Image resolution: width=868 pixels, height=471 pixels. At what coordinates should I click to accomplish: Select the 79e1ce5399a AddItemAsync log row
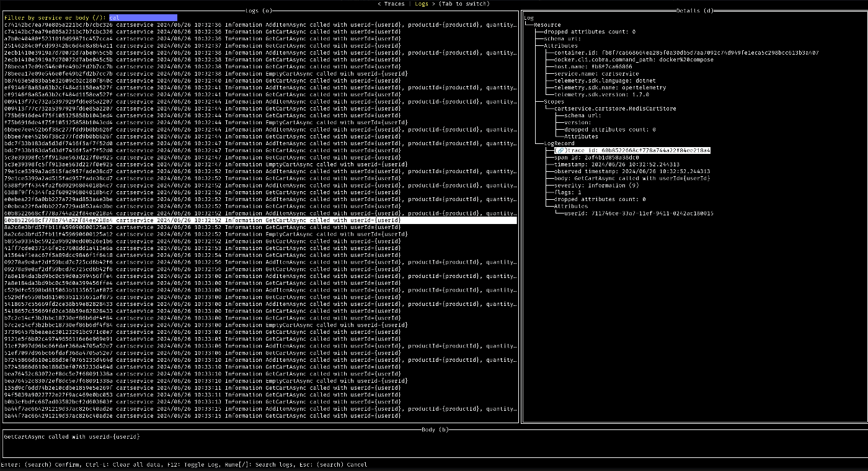(260, 171)
